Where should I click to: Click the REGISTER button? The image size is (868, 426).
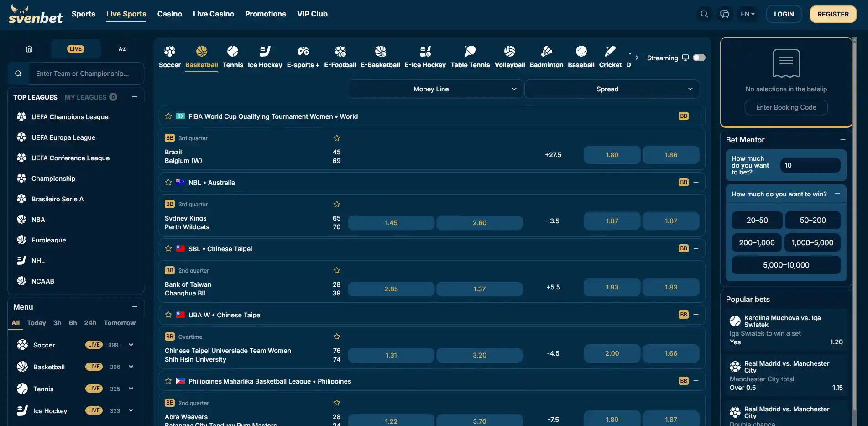(x=833, y=14)
